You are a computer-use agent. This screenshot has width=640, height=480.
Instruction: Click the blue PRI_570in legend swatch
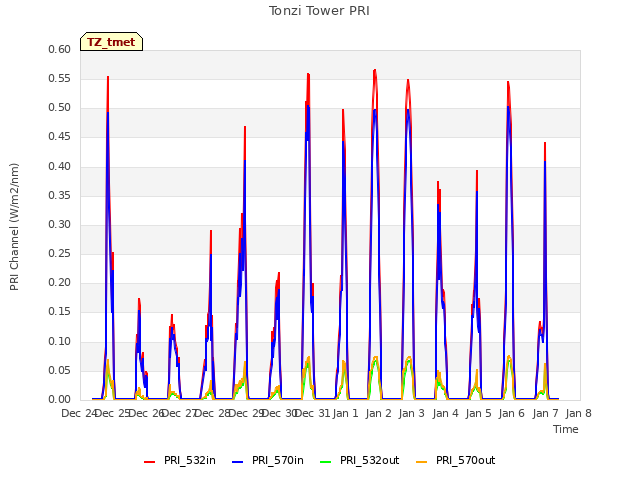coord(238,462)
